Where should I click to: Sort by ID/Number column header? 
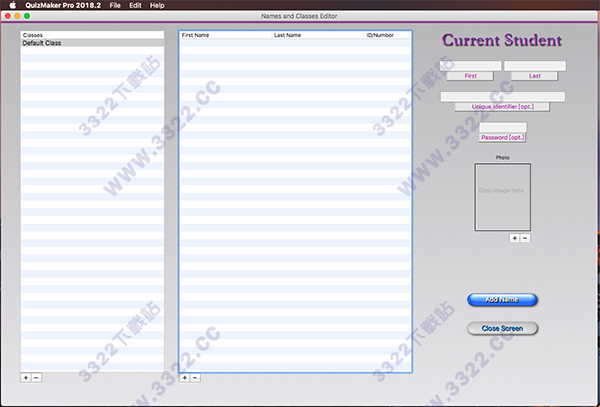coord(388,35)
